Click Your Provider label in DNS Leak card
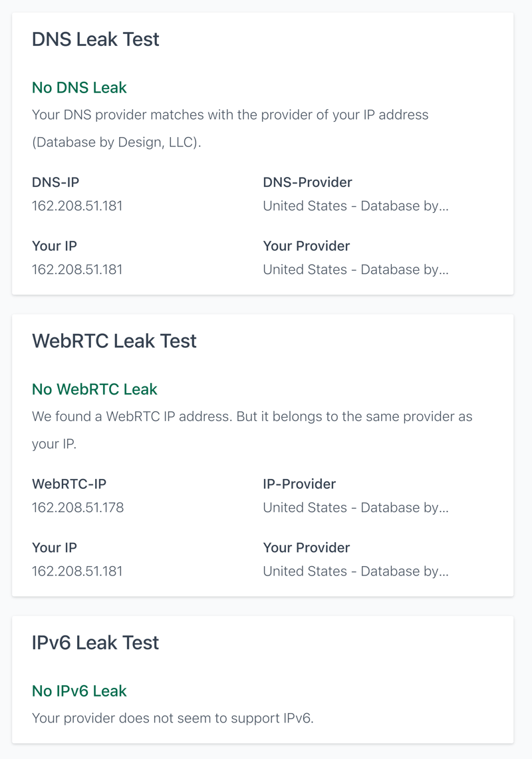This screenshot has width=532, height=759. coord(306,246)
